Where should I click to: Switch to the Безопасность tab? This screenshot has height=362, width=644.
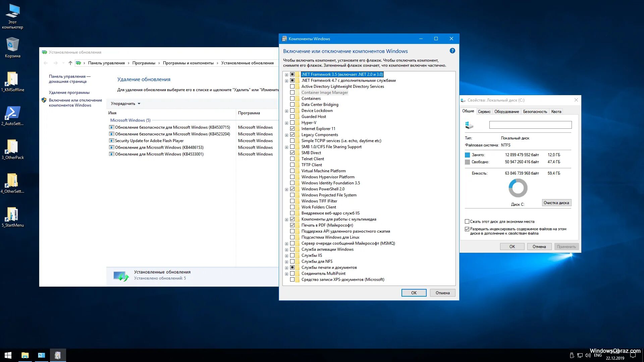point(535,112)
